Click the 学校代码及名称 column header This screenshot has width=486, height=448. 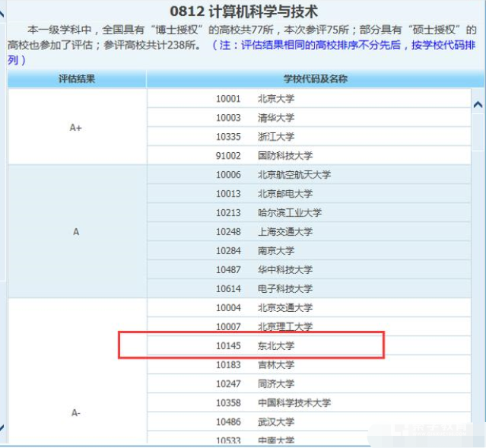(x=316, y=79)
